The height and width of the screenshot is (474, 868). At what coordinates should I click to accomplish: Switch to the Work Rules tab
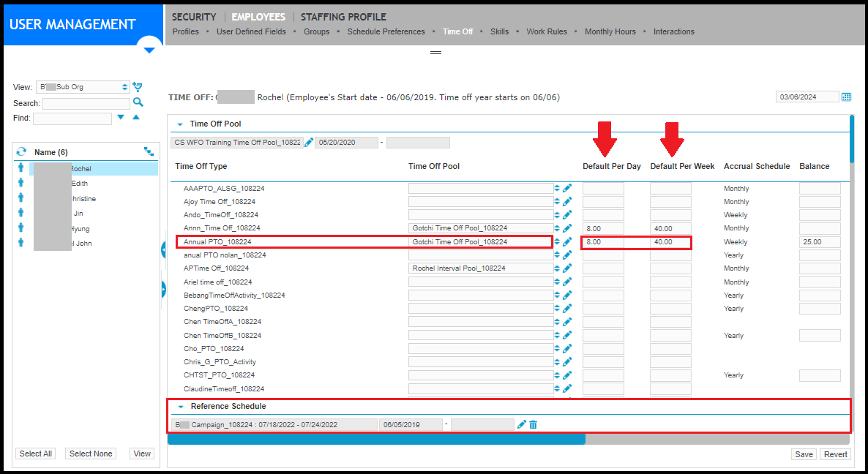pyautogui.click(x=547, y=31)
